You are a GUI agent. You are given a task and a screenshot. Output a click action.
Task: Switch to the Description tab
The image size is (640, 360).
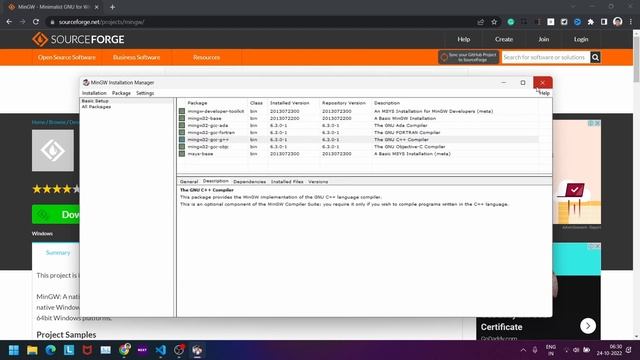(216, 181)
